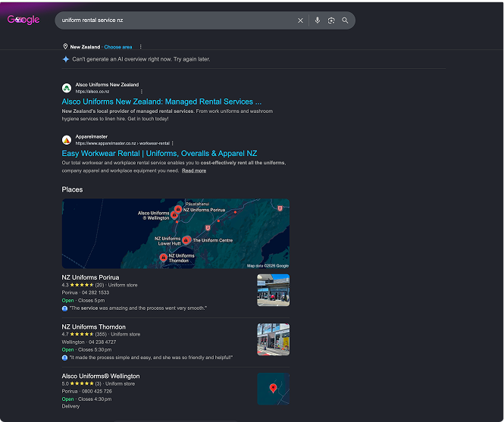Click the Alsco Uniforms New Zealand site name
504x422 pixels.
point(107,85)
